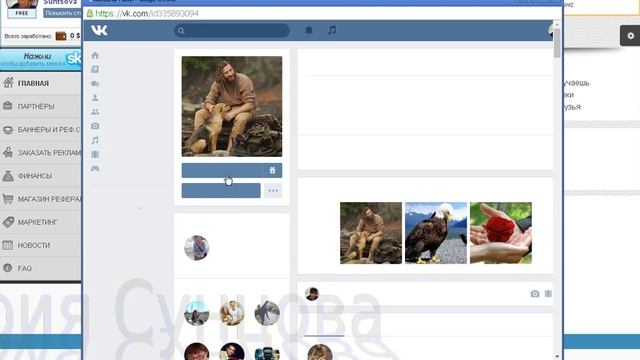
Task: Click the blue button with gift icon
Action: (x=232, y=170)
